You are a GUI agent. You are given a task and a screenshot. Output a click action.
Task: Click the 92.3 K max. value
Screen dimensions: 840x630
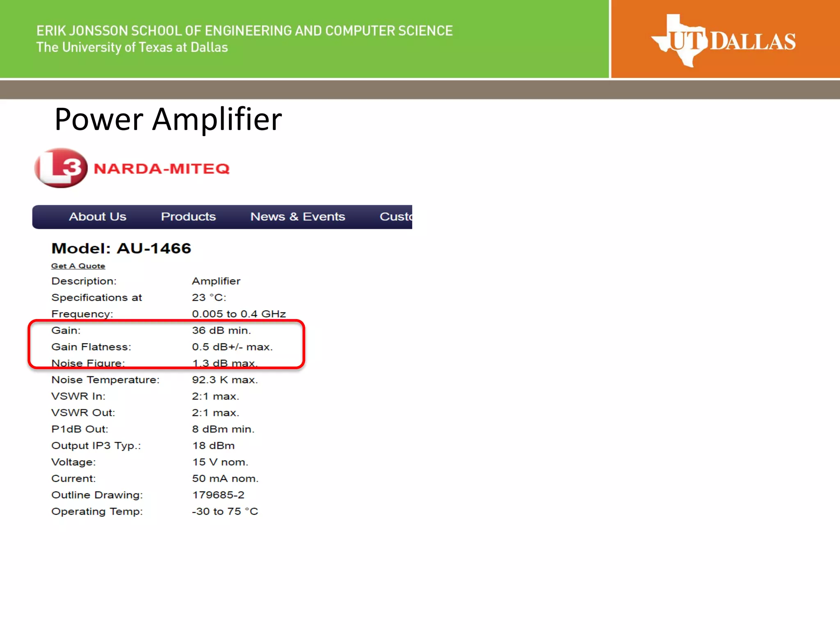(x=225, y=380)
